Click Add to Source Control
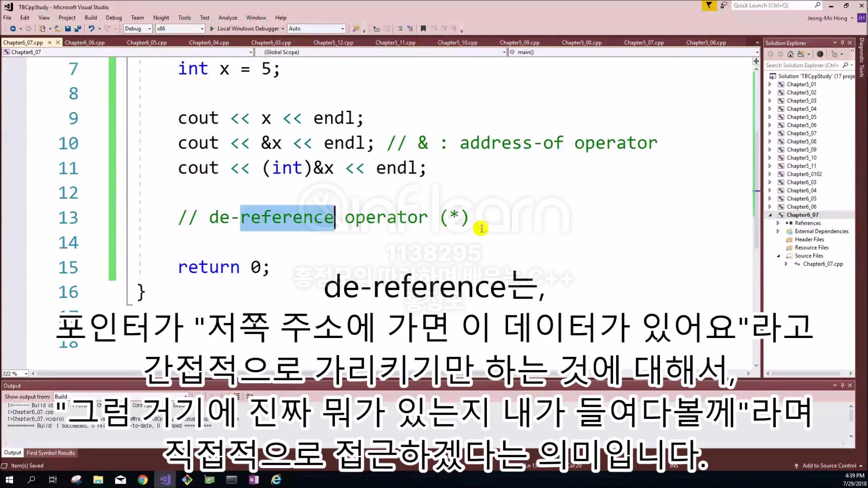The width and height of the screenshot is (868, 488). pos(829,465)
